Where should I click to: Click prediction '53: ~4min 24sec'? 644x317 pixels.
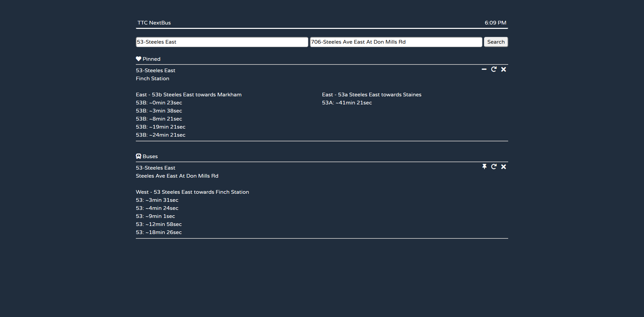(157, 208)
